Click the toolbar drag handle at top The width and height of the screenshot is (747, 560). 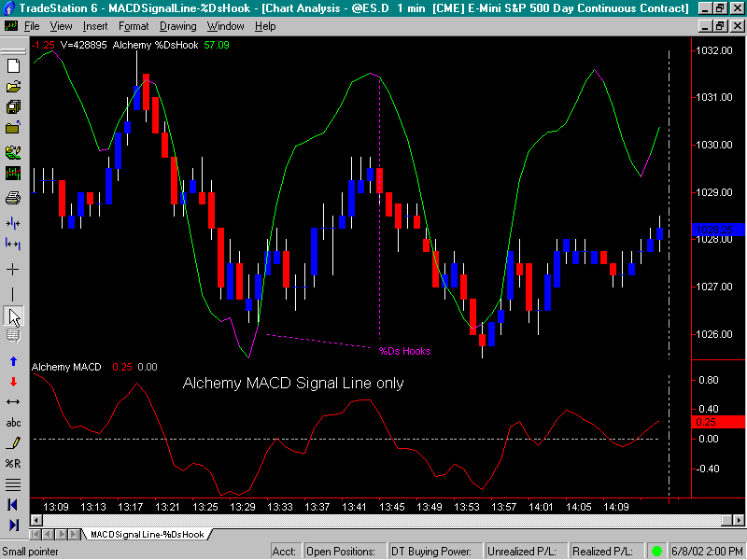13,51
